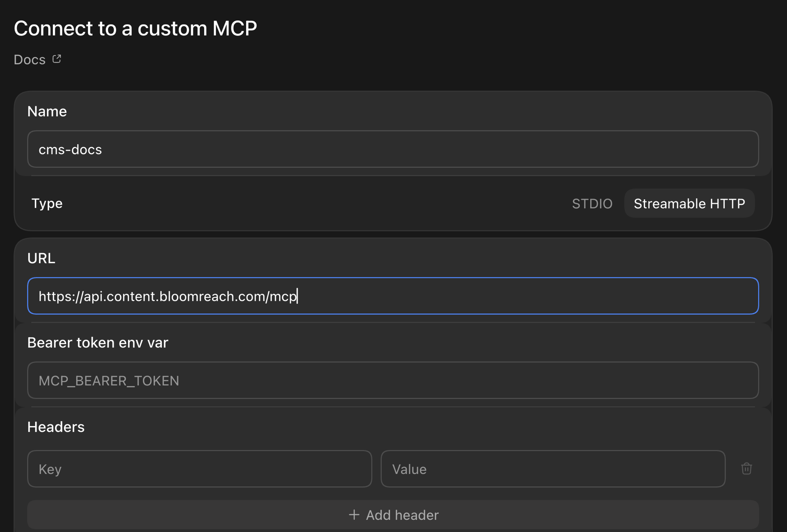
Task: Click the URL label
Action: click(x=41, y=258)
